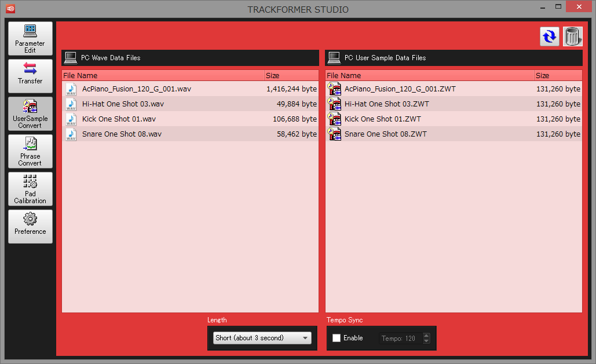The width and height of the screenshot is (596, 364).
Task: Minimize the Trackformer Studio window
Action: [x=542, y=7]
